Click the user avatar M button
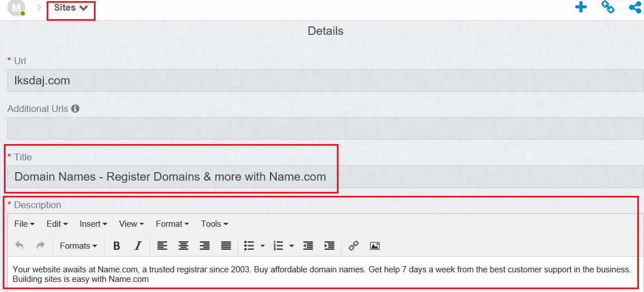 coord(16,8)
